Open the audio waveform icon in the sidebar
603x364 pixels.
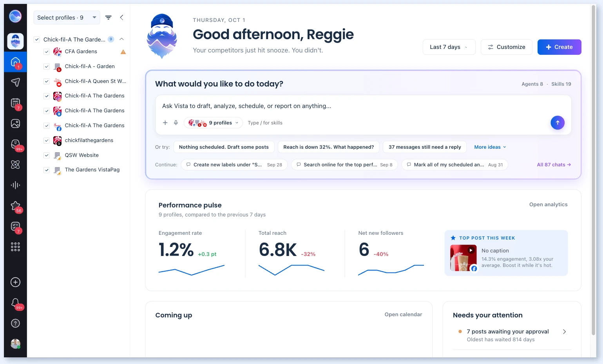[x=15, y=185]
